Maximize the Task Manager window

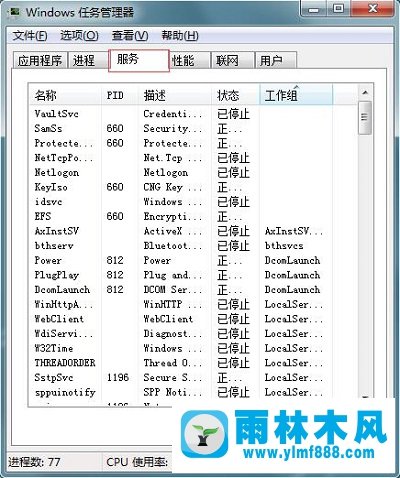(338, 9)
